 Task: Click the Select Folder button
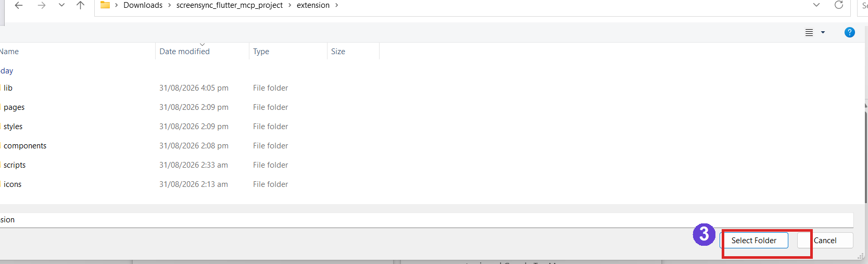[x=753, y=241]
